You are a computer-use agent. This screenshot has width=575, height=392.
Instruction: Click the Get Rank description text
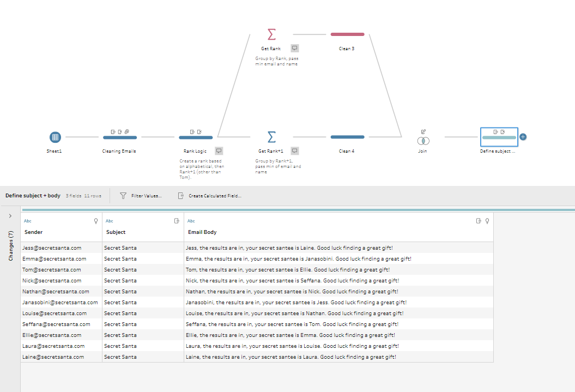click(277, 61)
